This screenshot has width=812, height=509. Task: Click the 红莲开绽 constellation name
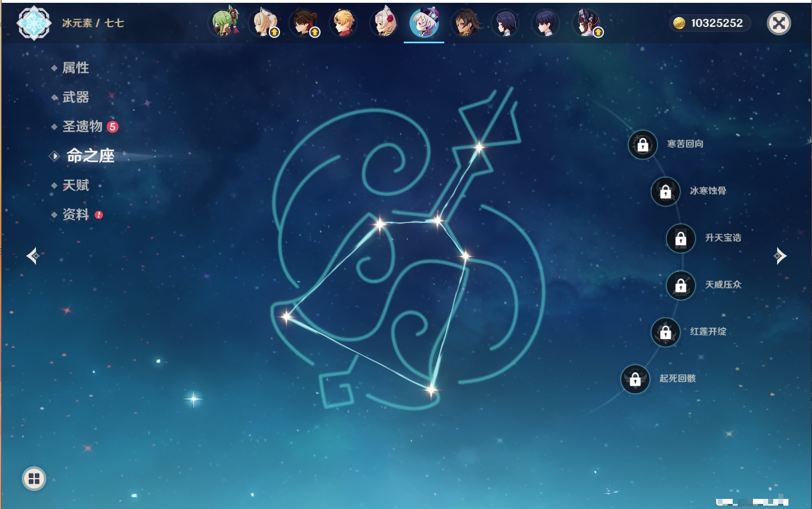708,331
